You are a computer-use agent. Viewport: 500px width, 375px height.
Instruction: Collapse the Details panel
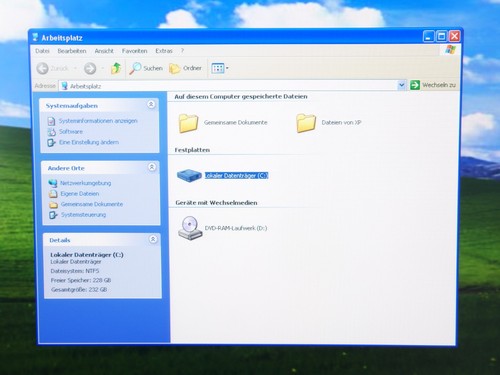click(153, 239)
